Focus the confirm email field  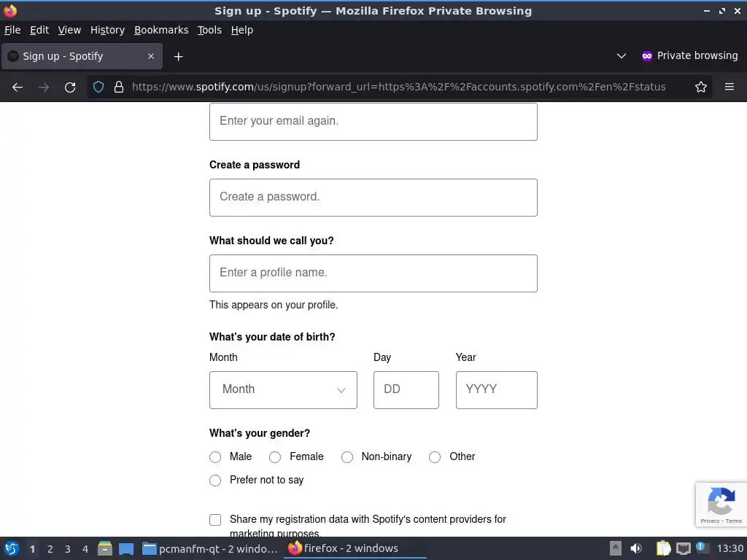click(373, 122)
